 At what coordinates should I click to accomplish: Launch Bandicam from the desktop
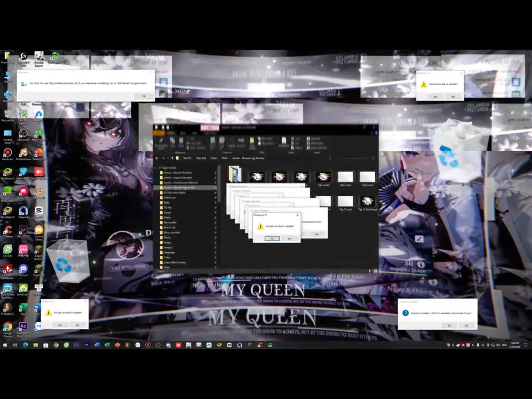8,154
